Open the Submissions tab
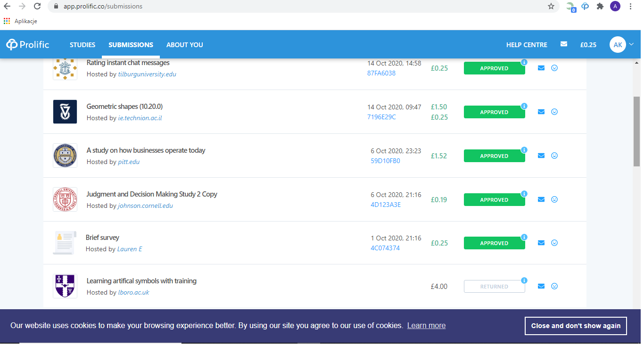The width and height of the screenshot is (644, 362). click(131, 45)
